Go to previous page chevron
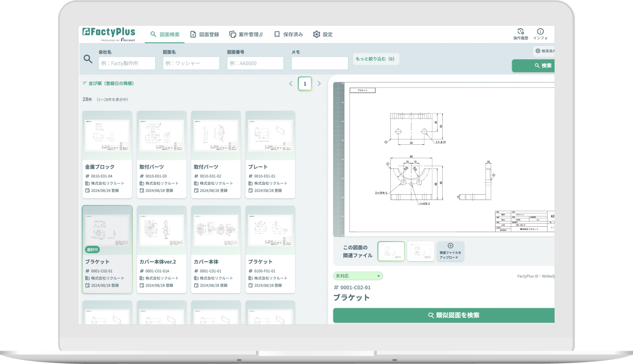Image resolution: width=633 pixels, height=364 pixels. tap(291, 83)
